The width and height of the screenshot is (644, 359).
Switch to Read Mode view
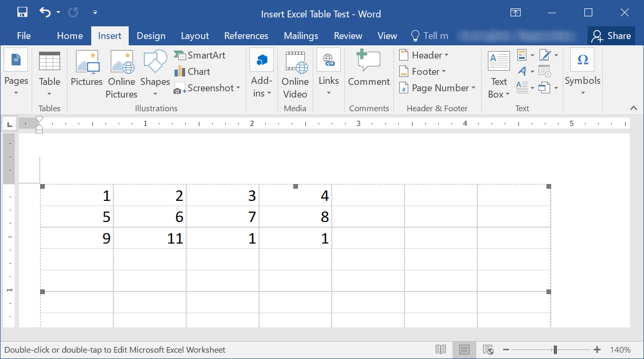click(x=440, y=349)
